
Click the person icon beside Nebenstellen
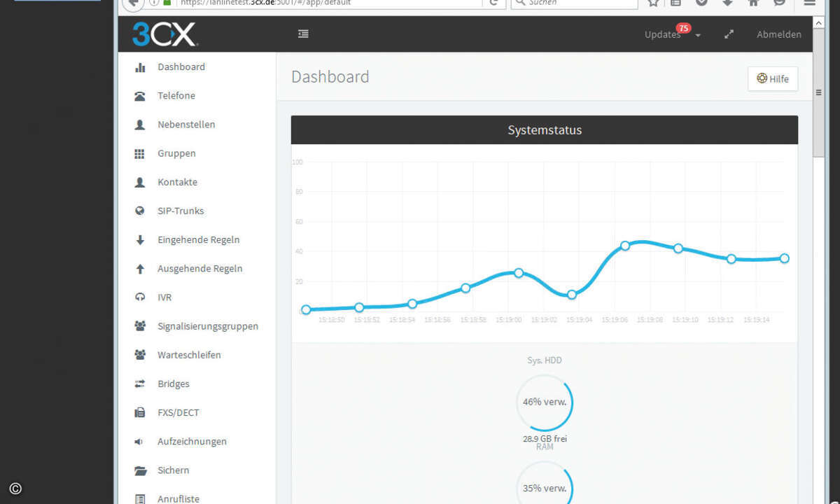(x=140, y=125)
